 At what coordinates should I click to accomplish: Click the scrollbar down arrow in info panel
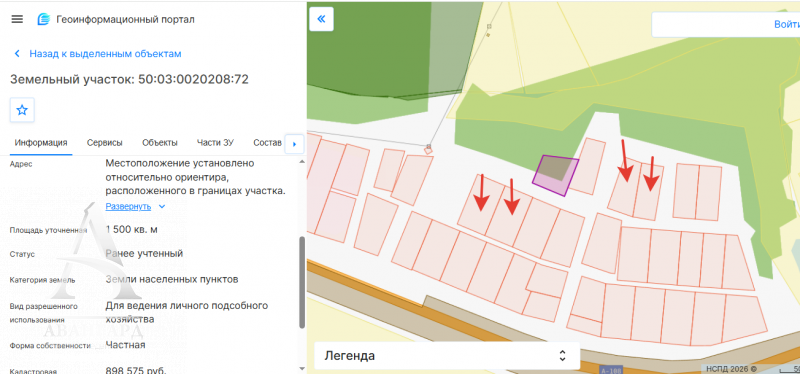pos(302,368)
